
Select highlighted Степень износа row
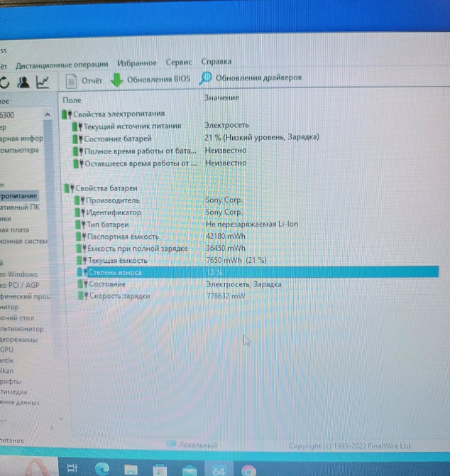tap(258, 272)
